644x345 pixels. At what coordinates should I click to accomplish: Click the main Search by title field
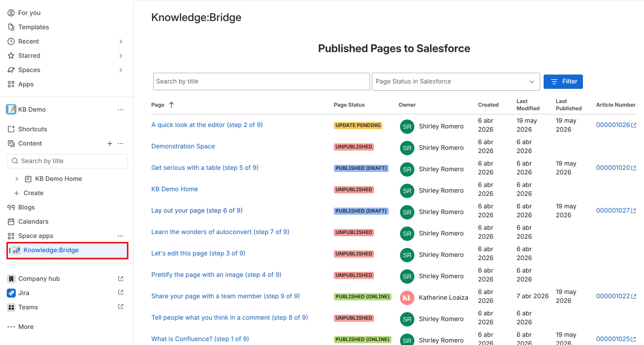point(261,82)
